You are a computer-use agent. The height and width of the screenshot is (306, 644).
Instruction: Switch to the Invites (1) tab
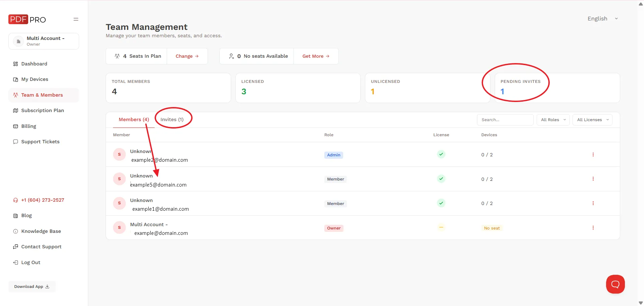[172, 119]
